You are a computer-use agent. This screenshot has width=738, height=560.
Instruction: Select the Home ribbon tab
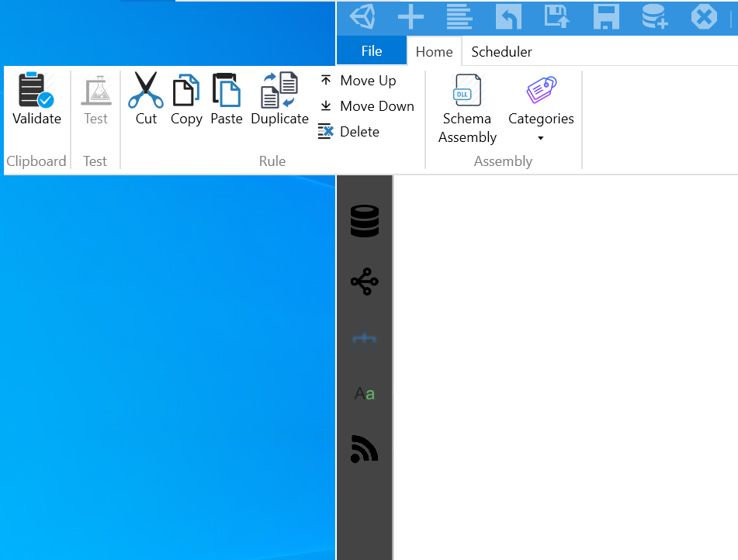pos(433,51)
